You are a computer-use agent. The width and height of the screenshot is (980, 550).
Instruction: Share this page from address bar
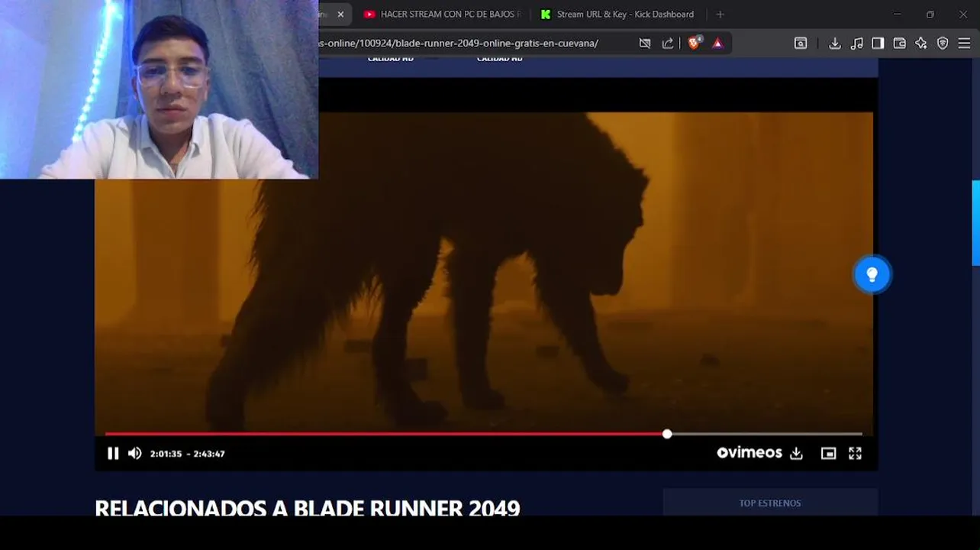click(x=668, y=44)
